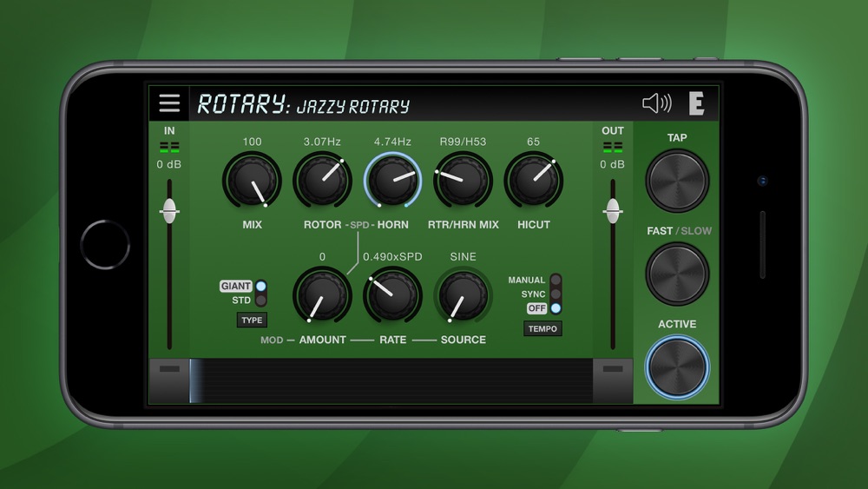Click the left ribbon end button

pos(169,381)
